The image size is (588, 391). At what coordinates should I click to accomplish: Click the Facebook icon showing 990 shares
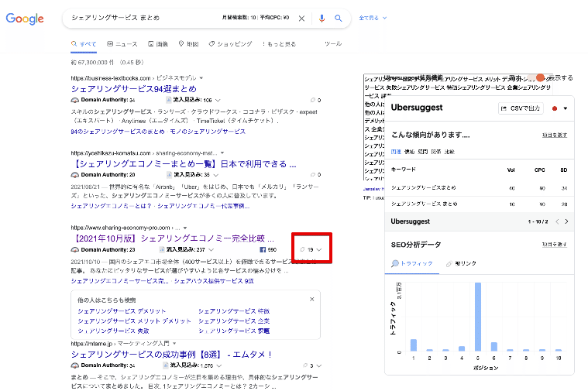[x=263, y=249]
